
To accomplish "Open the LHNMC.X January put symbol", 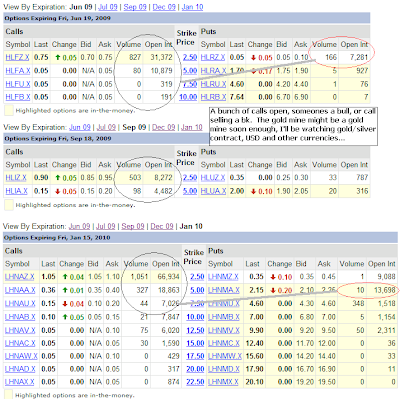I will coord(223,343).
